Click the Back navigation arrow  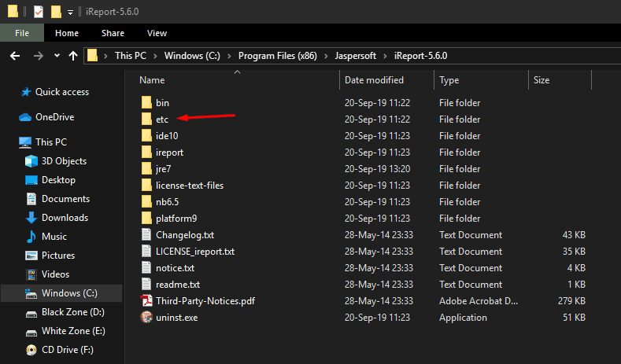15,56
